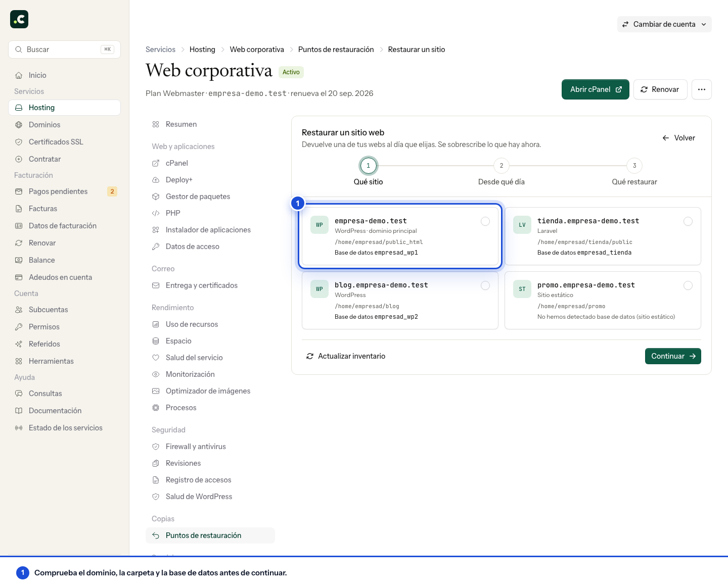728x588 pixels.
Task: Open Resumen in the service menu
Action: pos(210,124)
